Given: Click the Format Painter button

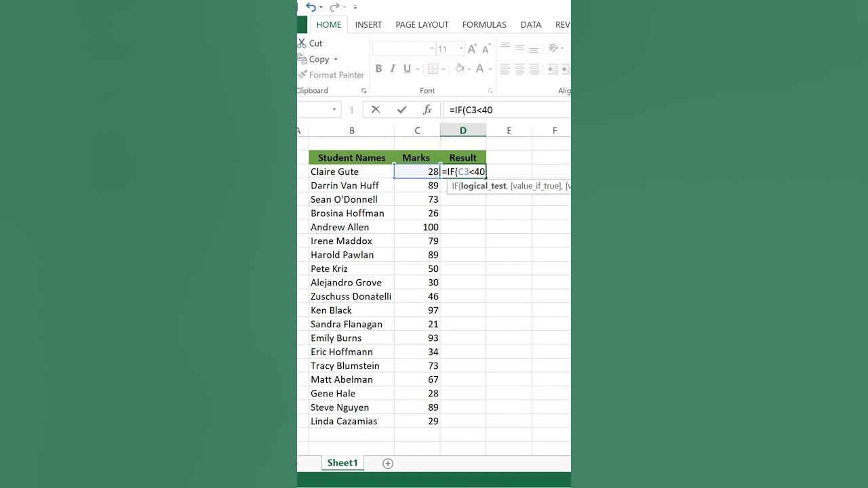Looking at the screenshot, I should [332, 75].
